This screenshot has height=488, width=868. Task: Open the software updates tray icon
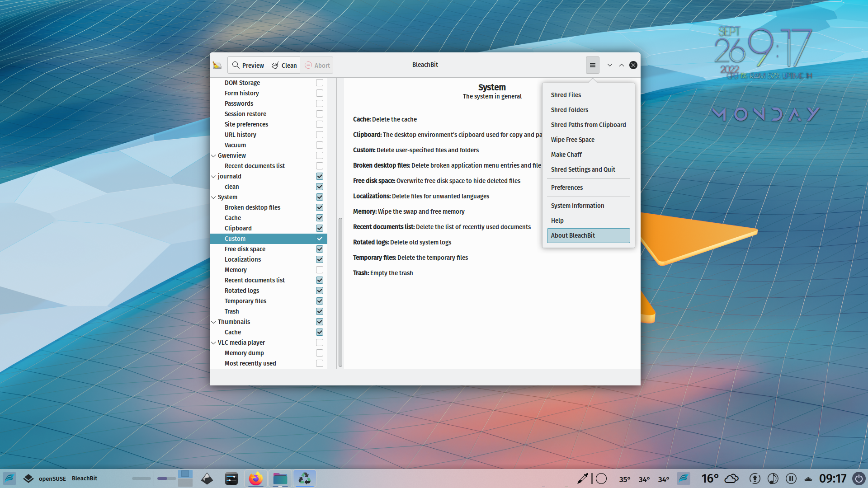755,479
